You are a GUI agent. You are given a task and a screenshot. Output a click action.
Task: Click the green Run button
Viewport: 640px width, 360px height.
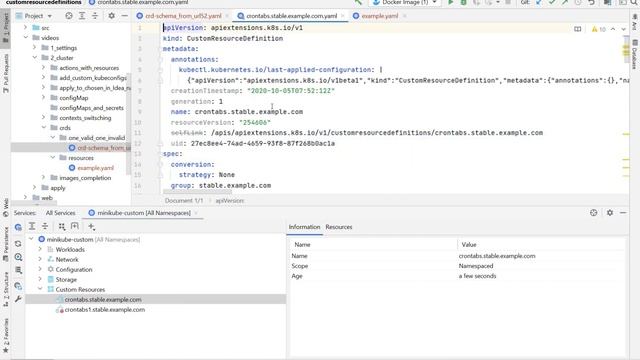point(451,2)
